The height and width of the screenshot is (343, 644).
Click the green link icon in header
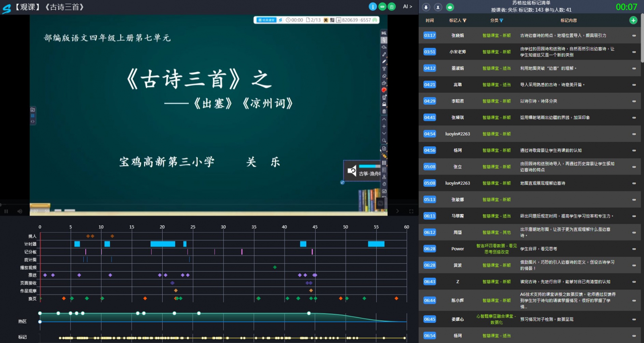pos(382,6)
